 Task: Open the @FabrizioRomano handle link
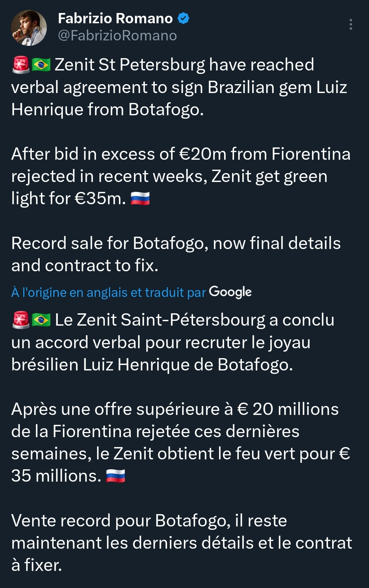pyautogui.click(x=117, y=36)
